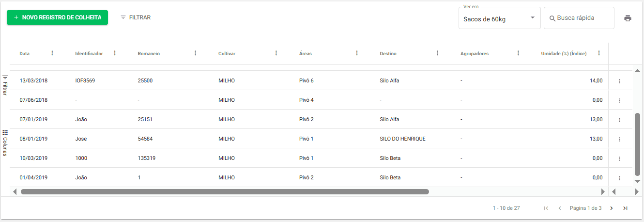Open column menu for Destino header
Image resolution: width=644 pixels, height=222 pixels.
click(437, 53)
